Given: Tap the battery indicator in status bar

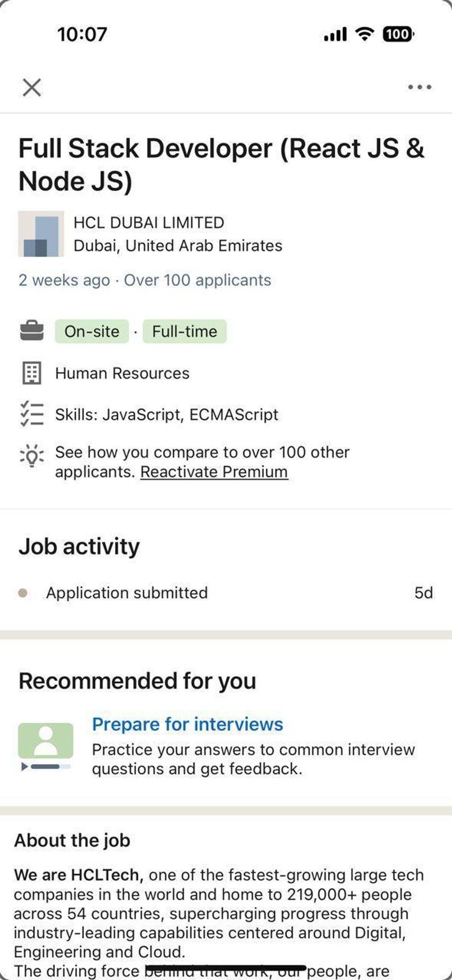Looking at the screenshot, I should [398, 34].
